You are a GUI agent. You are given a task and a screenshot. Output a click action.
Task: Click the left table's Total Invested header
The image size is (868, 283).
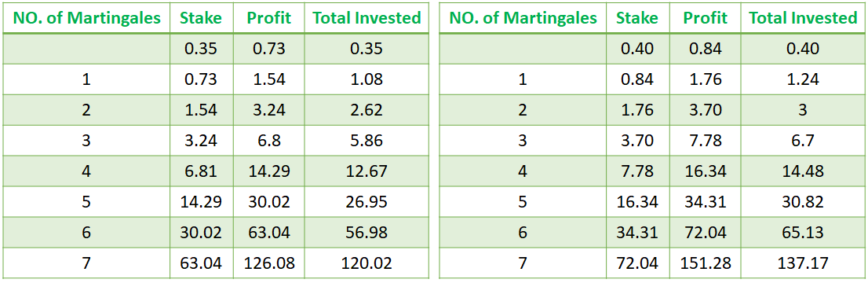click(367, 18)
